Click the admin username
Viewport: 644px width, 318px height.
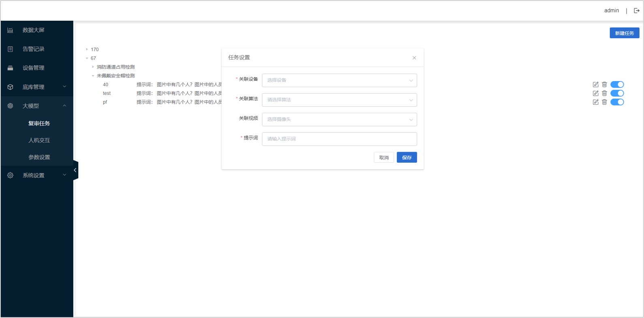point(611,11)
